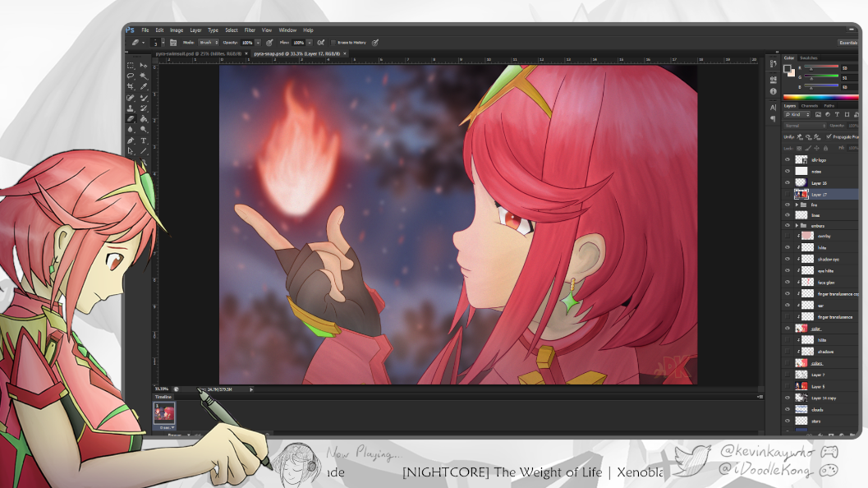
Task: Switch to the Channels tab
Action: [809, 106]
